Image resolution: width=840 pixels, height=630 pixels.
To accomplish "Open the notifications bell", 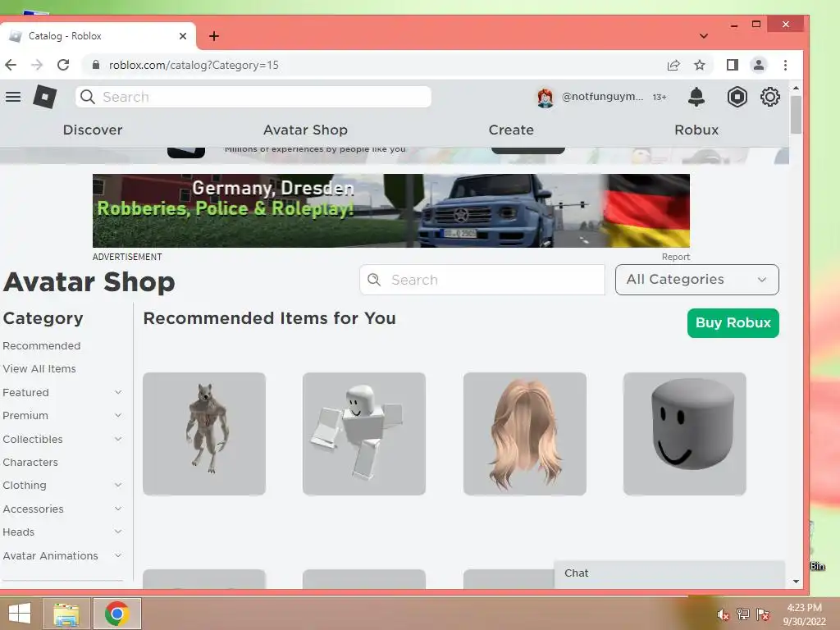I will 696,97.
